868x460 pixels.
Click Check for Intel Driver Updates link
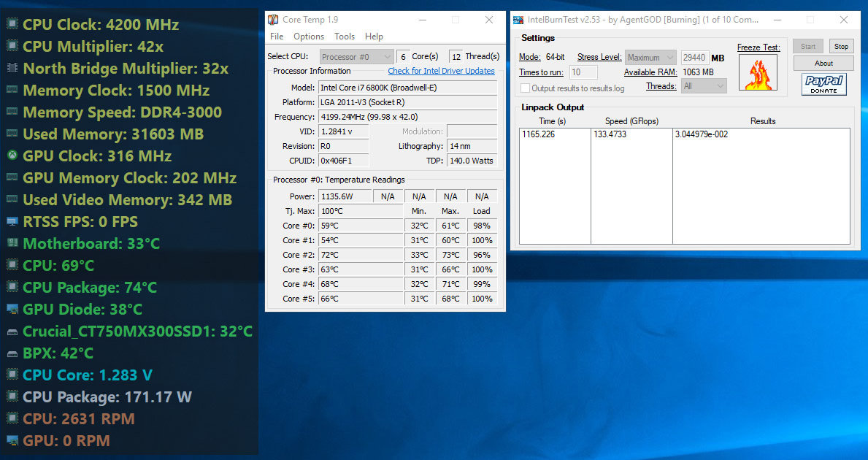click(x=441, y=71)
